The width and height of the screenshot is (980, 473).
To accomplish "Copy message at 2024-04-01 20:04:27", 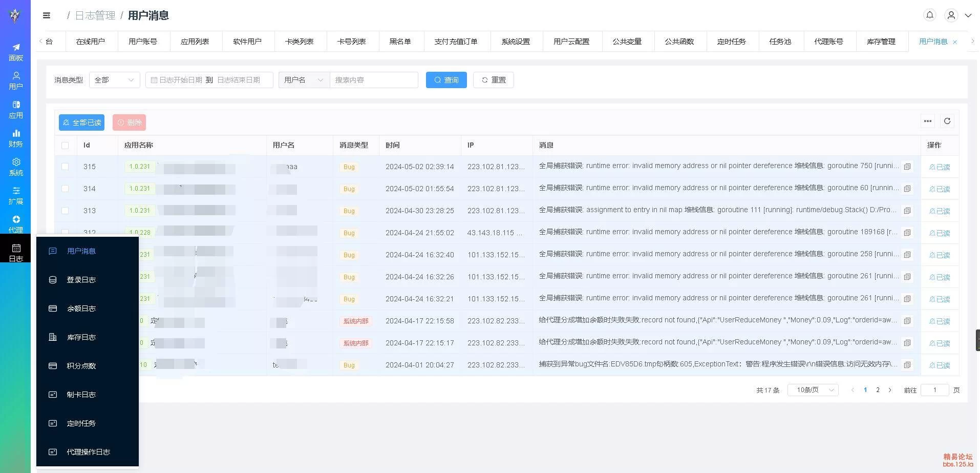I will (x=907, y=365).
